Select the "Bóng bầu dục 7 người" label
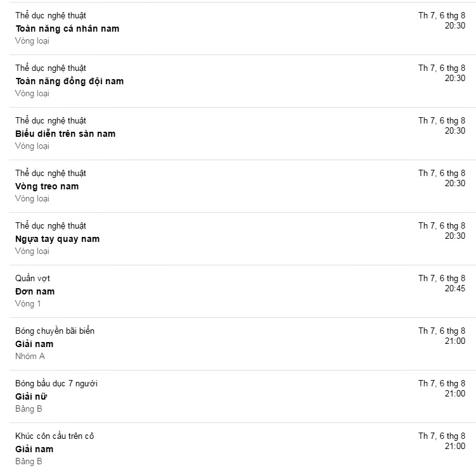The image size is (476, 475). tap(56, 383)
